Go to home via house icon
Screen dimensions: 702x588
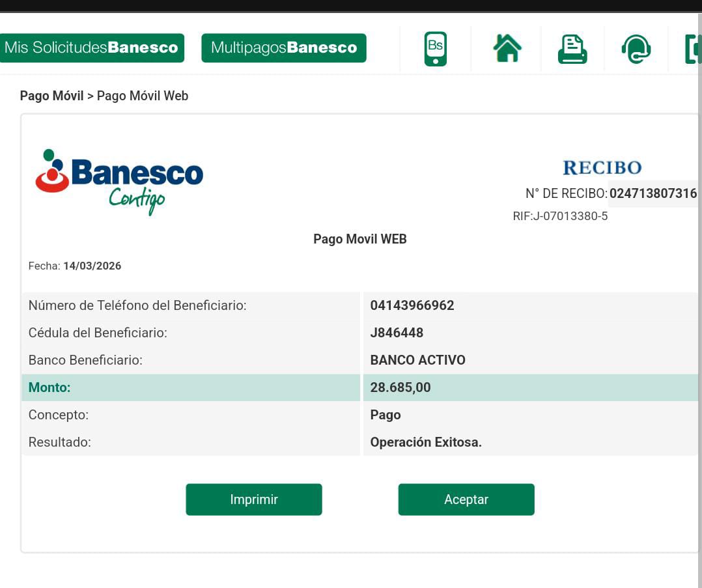pos(507,49)
